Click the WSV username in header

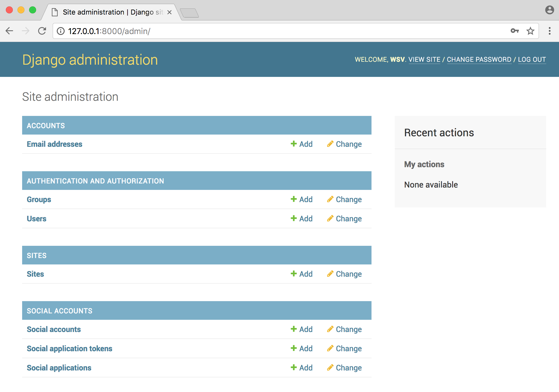[x=397, y=59]
